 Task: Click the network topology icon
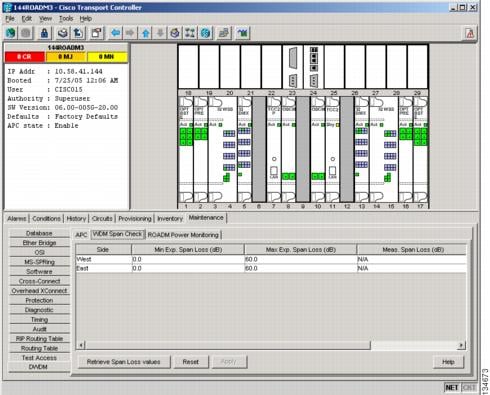pos(190,33)
